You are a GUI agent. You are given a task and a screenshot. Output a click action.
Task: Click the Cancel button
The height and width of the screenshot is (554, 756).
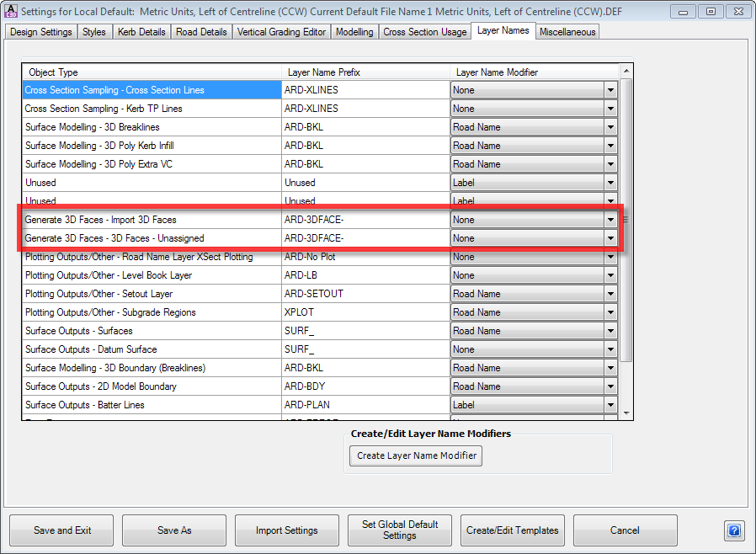pos(625,530)
